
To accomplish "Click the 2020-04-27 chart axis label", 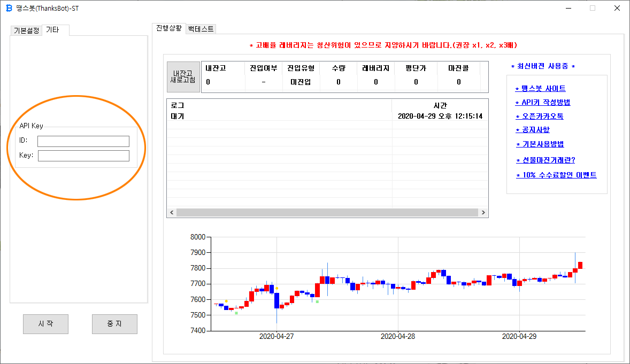I will pyautogui.click(x=276, y=336).
